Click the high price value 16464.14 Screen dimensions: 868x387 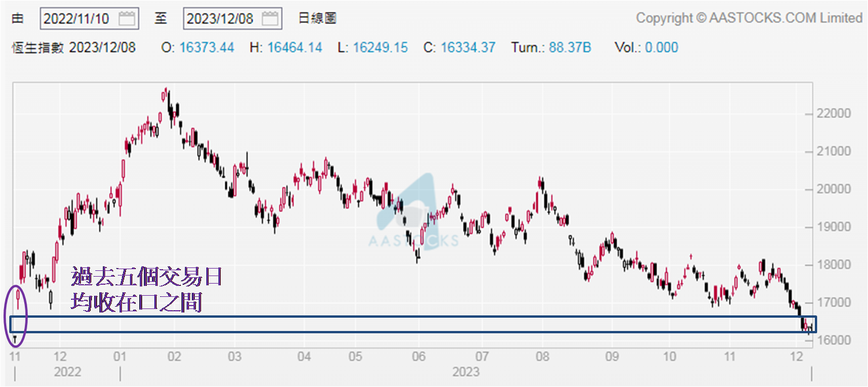294,48
